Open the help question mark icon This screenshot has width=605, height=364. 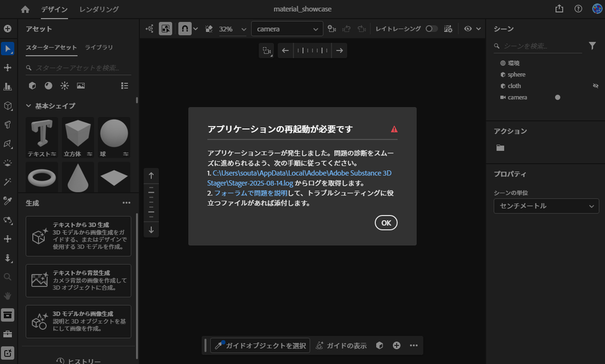578,9
